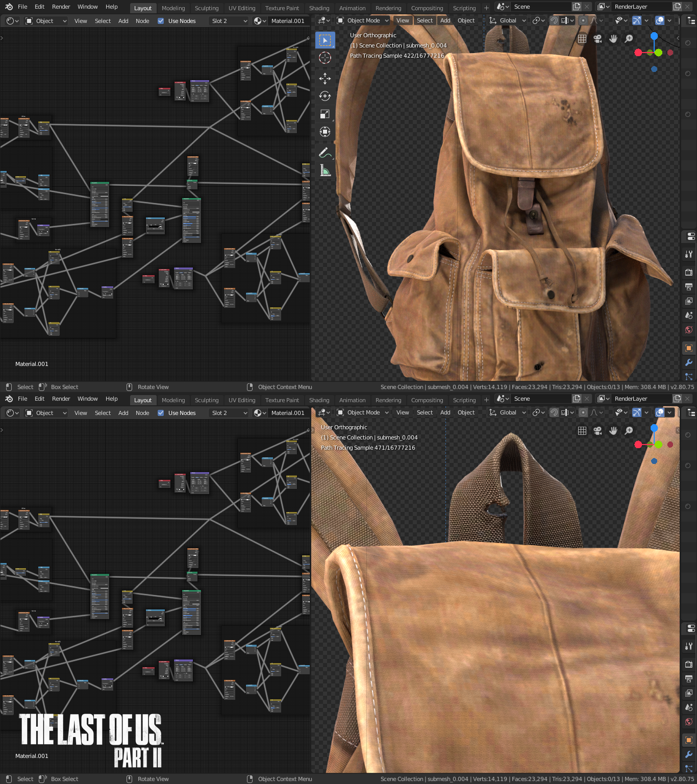Choose the Scale tool in upper viewport

coord(325,114)
